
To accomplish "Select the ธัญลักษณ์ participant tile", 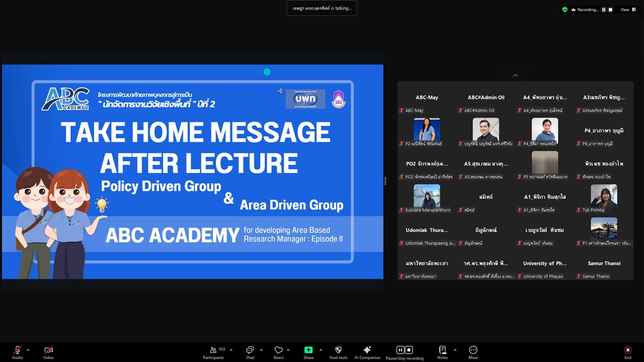I will [486, 230].
